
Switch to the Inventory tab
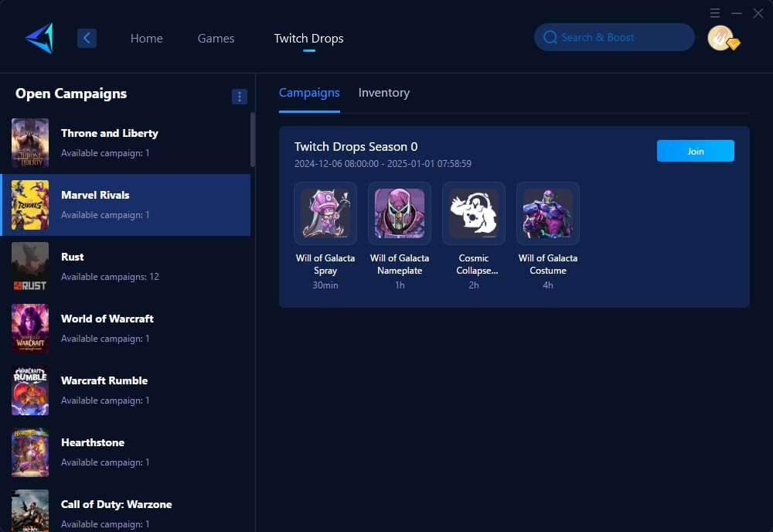point(384,93)
